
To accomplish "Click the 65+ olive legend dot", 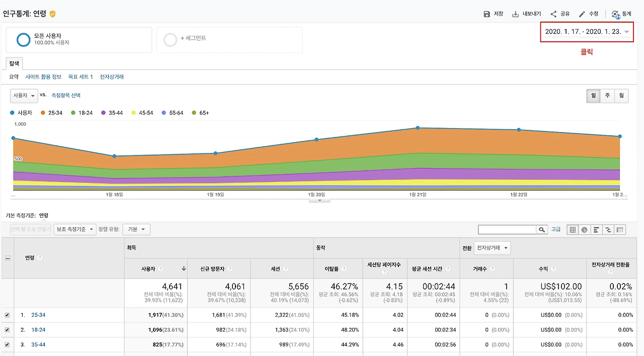I will (194, 113).
